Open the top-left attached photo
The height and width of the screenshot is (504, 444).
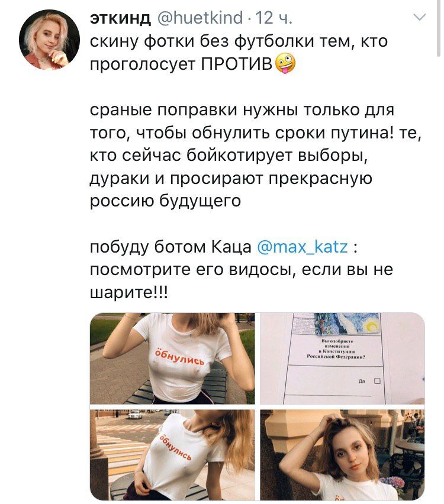(172, 358)
